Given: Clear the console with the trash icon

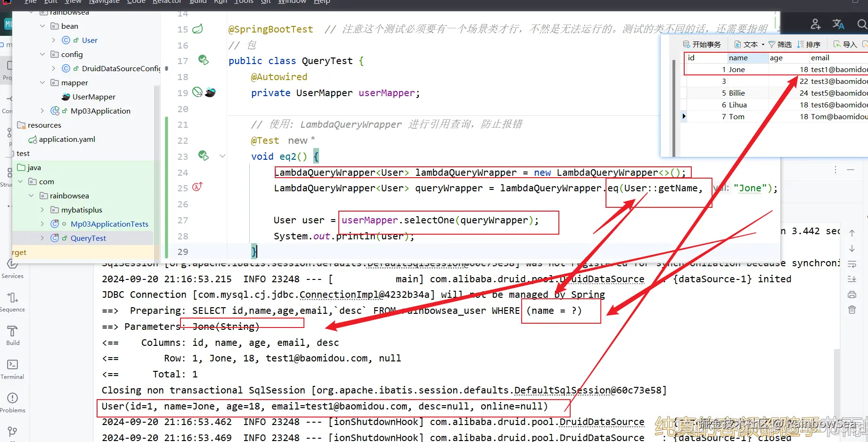Looking at the screenshot, I should 852,310.
